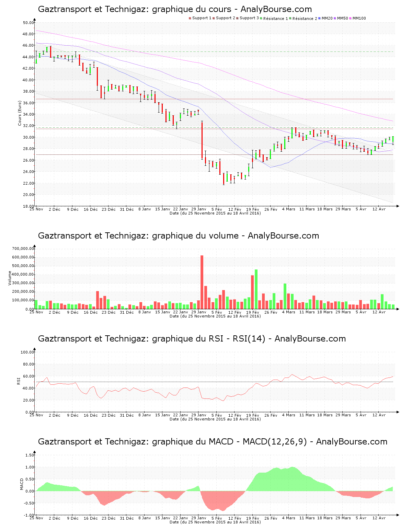The image size is (412, 532).
Task: Click the Support 1 legend color swatch
Action: click(x=190, y=18)
